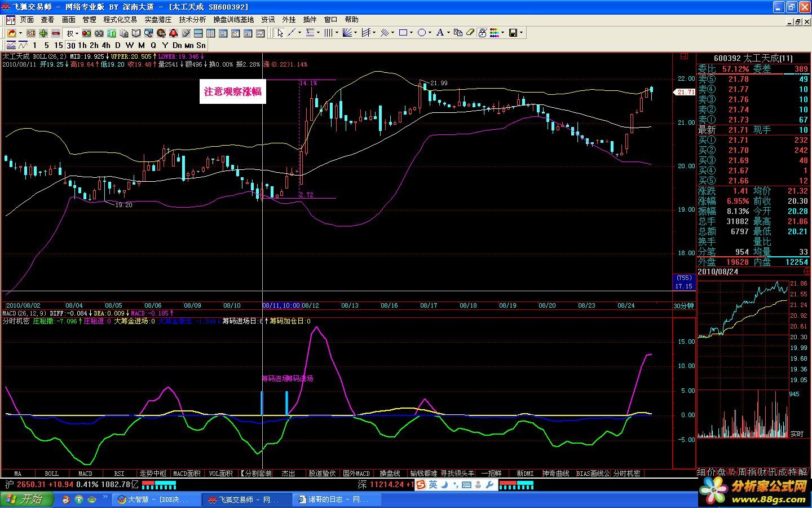This screenshot has height=508, width=812.
Task: Switch to daily D period
Action: [118, 45]
